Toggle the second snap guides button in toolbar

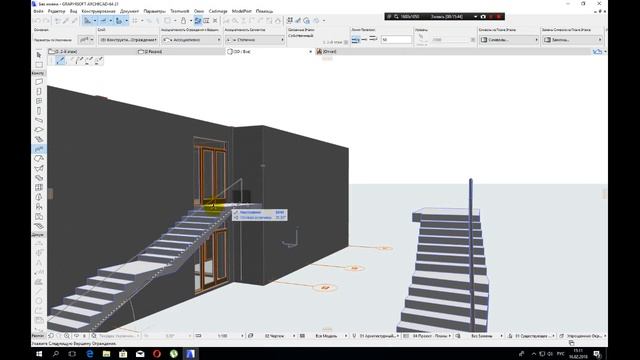pos(103,21)
